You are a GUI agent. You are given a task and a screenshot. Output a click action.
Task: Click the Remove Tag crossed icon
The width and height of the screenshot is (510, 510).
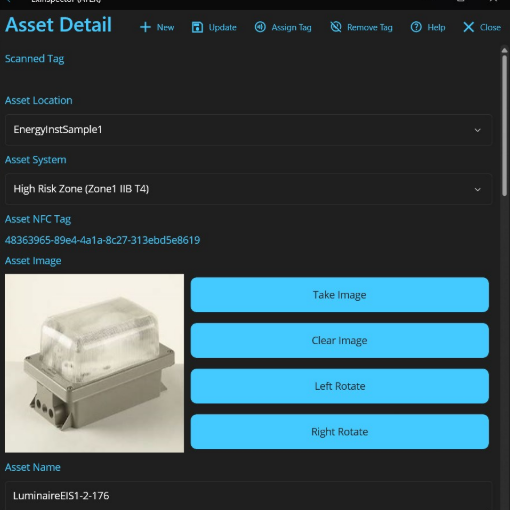[336, 27]
